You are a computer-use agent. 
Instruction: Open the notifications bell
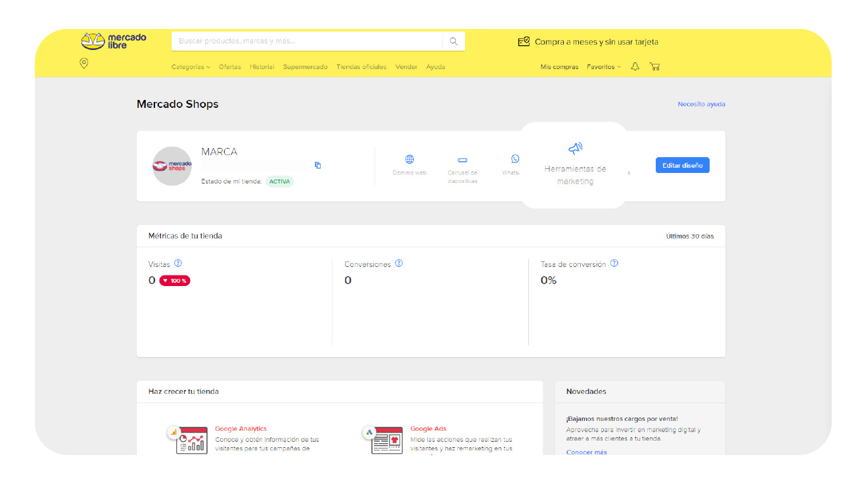[635, 66]
